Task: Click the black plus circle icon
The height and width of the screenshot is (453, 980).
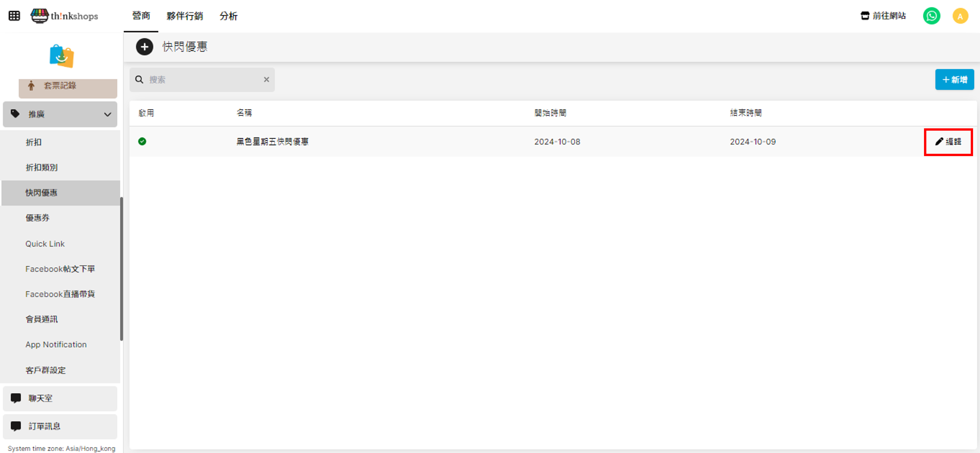Action: [144, 47]
